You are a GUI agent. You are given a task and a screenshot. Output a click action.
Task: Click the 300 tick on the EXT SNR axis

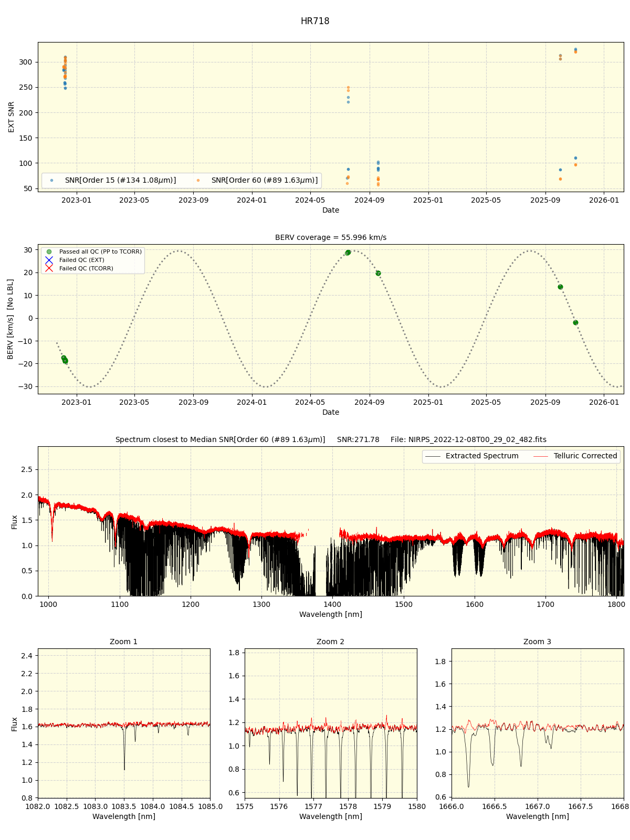coord(26,62)
